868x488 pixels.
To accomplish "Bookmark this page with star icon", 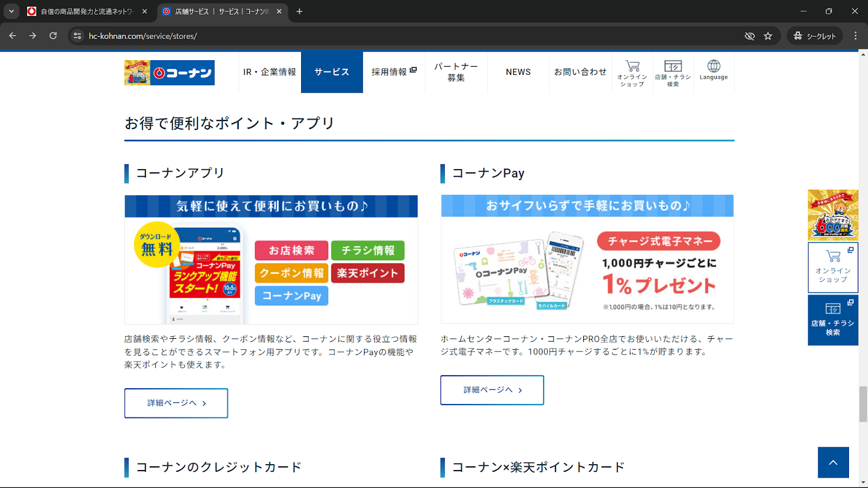I will tap(768, 36).
